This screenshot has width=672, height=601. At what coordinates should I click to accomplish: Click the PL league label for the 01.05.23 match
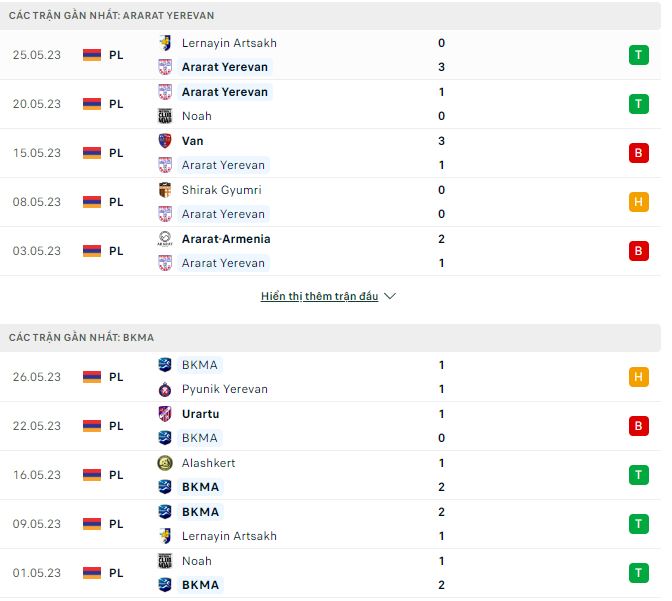pyautogui.click(x=116, y=573)
